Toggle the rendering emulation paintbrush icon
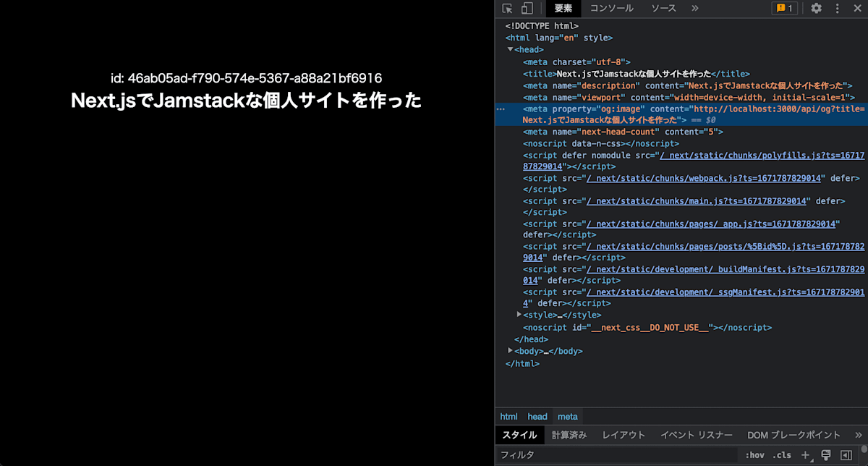Screen dimensions: 868x466 (x=826, y=455)
